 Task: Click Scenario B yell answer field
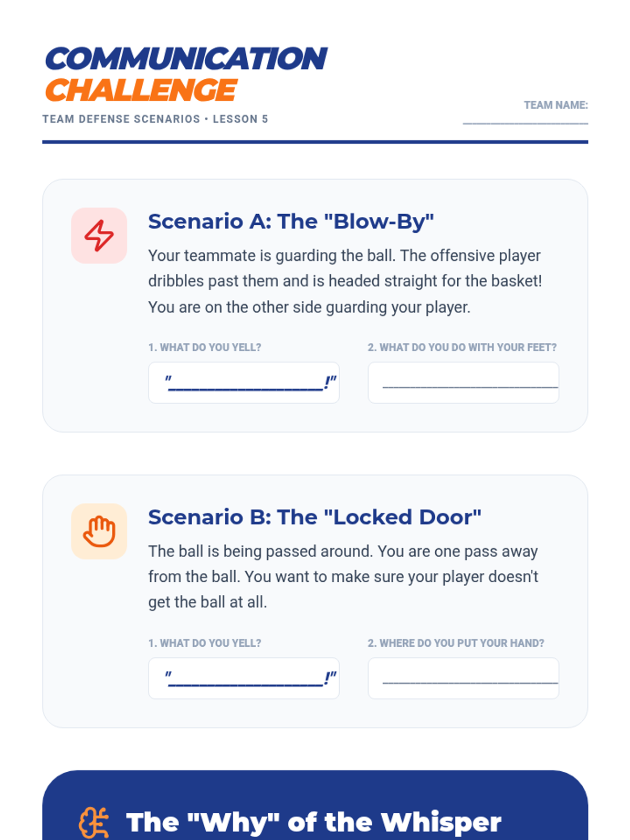pos(244,678)
